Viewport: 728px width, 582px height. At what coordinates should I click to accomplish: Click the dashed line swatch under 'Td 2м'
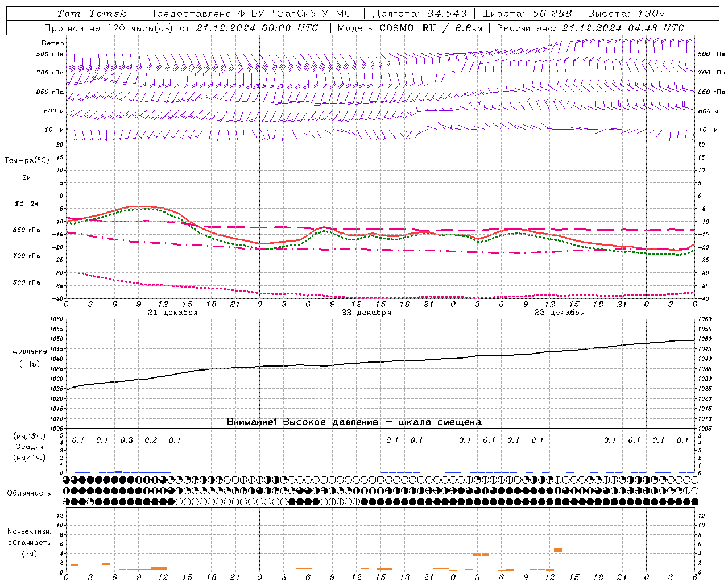tap(25, 210)
